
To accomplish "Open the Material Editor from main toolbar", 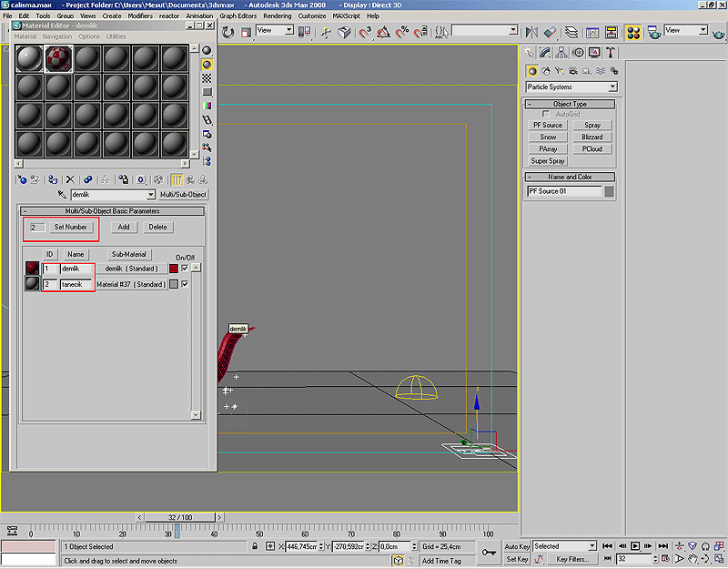I will coord(634,32).
